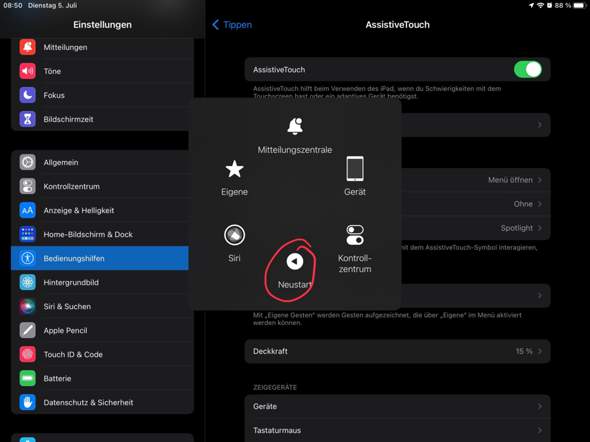This screenshot has height=442, width=590.
Task: Tap the Mitteilungszentrale bell icon
Action: pos(295,126)
